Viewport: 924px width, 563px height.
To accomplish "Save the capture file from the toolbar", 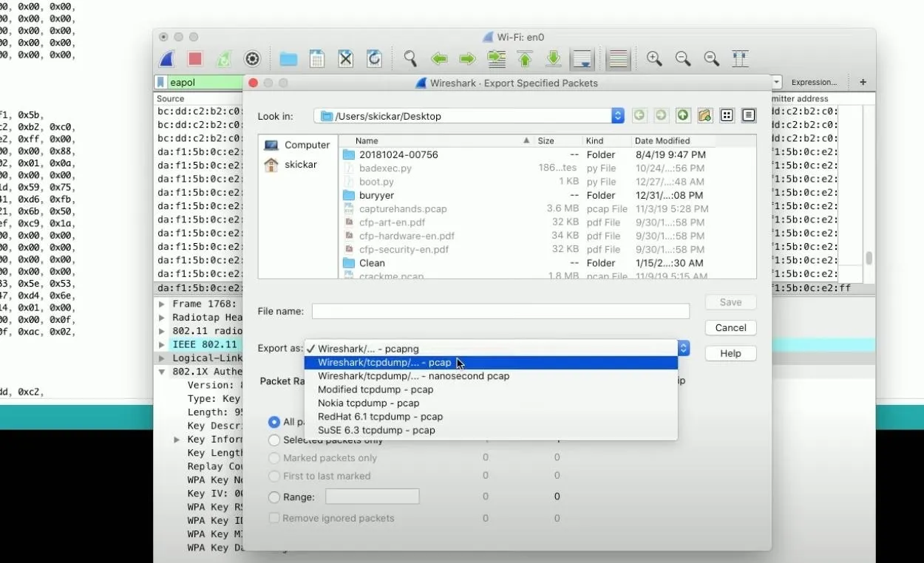I will 317,59.
